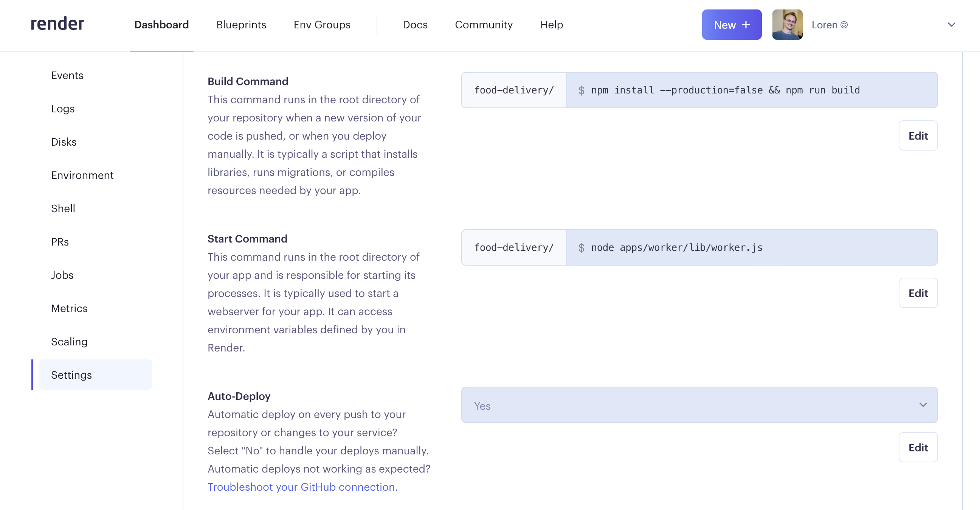Click the Build Command input field
The height and width of the screenshot is (510, 980).
[x=751, y=90]
